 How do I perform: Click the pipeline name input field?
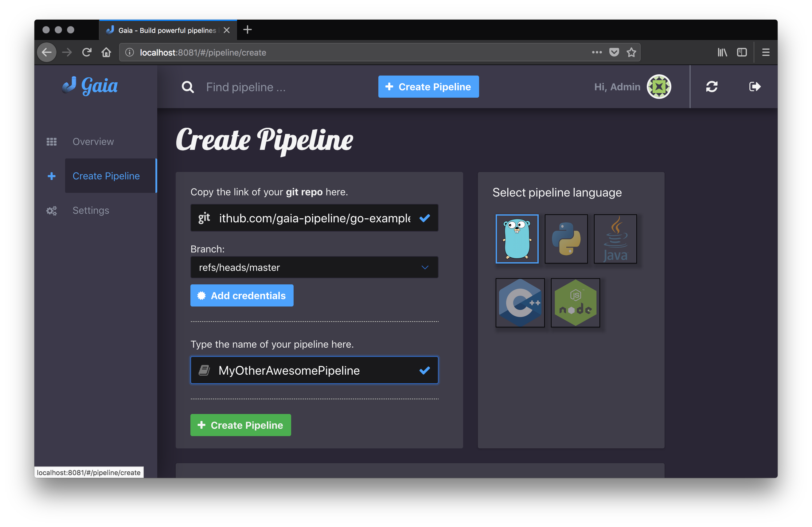coord(314,370)
